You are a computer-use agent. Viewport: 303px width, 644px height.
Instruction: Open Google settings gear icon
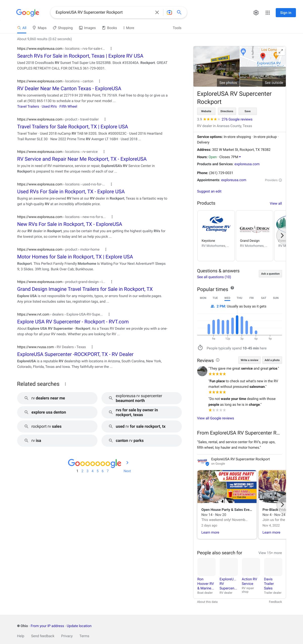point(256,13)
